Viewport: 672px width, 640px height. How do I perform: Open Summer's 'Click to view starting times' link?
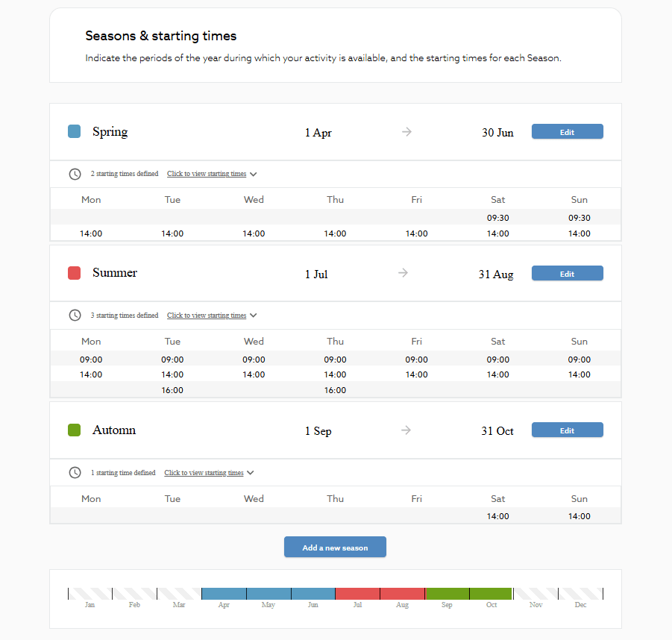pyautogui.click(x=207, y=315)
